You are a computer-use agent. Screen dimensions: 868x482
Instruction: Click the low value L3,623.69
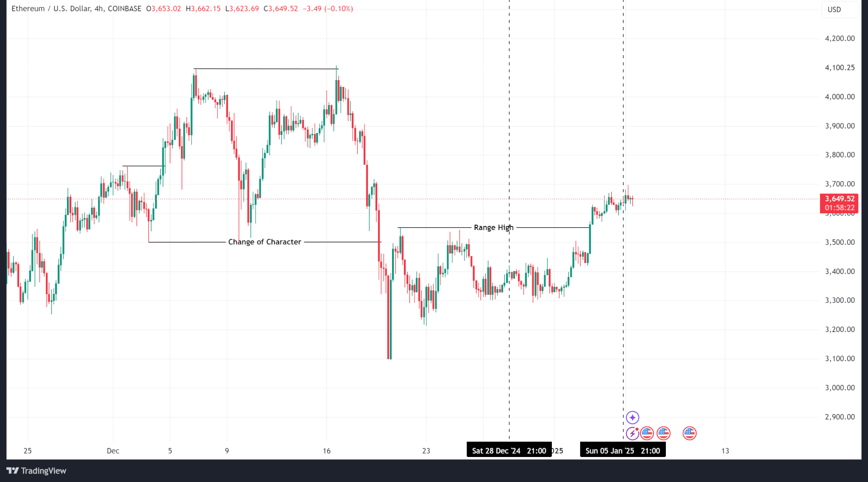242,8
